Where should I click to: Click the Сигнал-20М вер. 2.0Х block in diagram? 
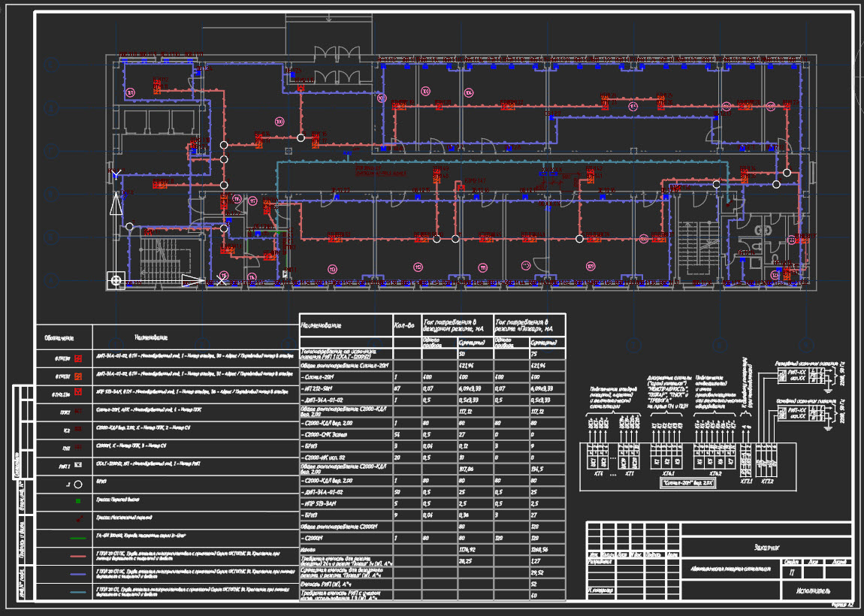coord(687,482)
